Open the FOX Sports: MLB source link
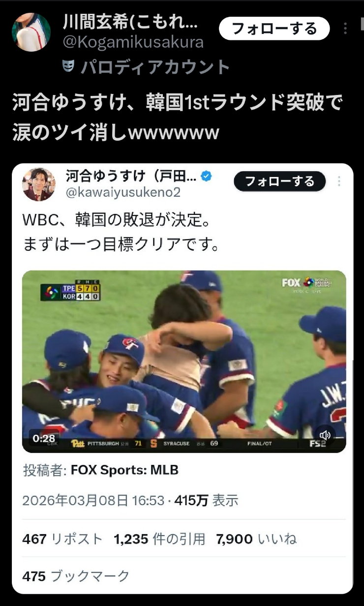Screen dimensions: 364x606 coord(124,470)
